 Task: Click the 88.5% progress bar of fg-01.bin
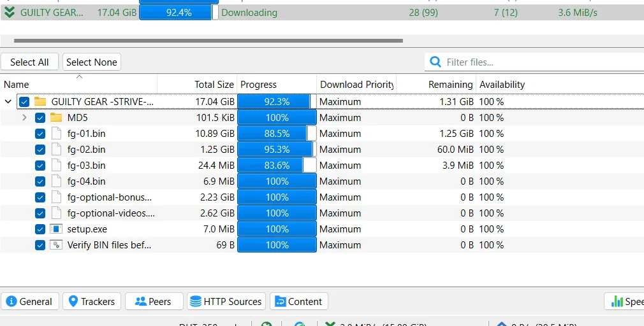tap(277, 134)
